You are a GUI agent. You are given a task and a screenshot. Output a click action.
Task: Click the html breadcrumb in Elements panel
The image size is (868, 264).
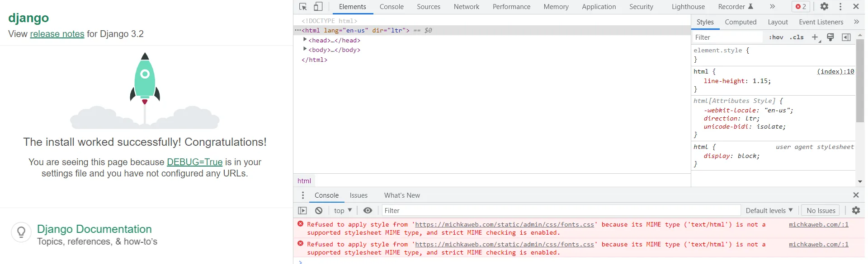click(304, 181)
